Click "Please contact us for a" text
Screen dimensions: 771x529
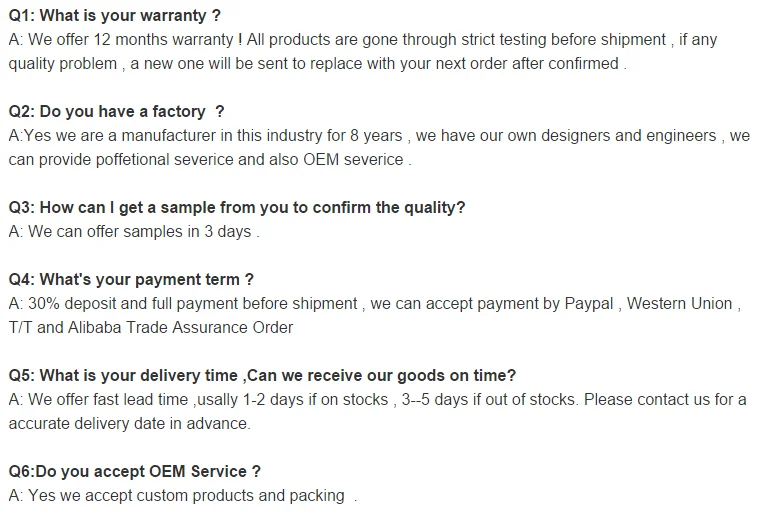(x=665, y=400)
